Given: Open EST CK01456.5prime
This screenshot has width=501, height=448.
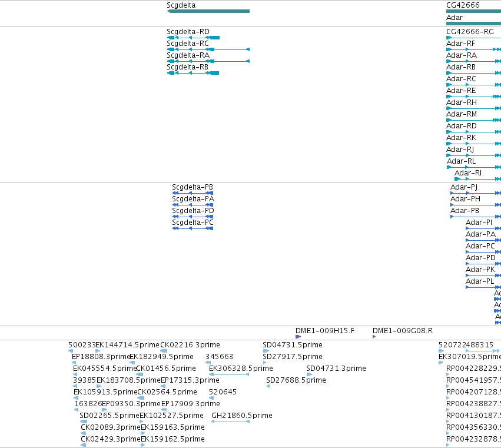Looking at the screenshot, I should pyautogui.click(x=166, y=369).
